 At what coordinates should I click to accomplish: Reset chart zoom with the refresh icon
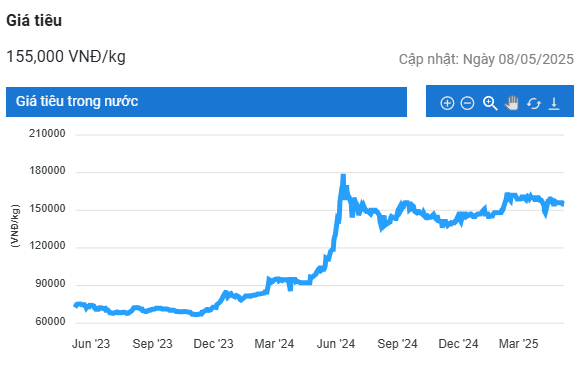(x=534, y=104)
